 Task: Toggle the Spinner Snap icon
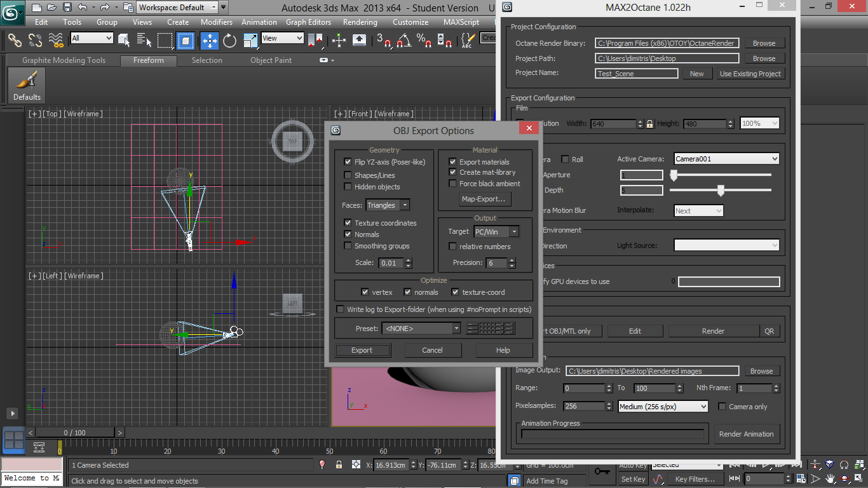point(445,40)
